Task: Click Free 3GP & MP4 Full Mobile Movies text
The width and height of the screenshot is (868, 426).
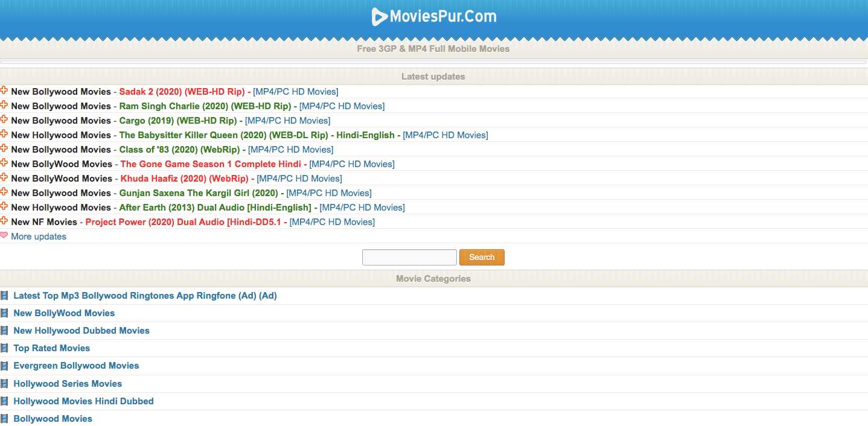Action: point(433,49)
